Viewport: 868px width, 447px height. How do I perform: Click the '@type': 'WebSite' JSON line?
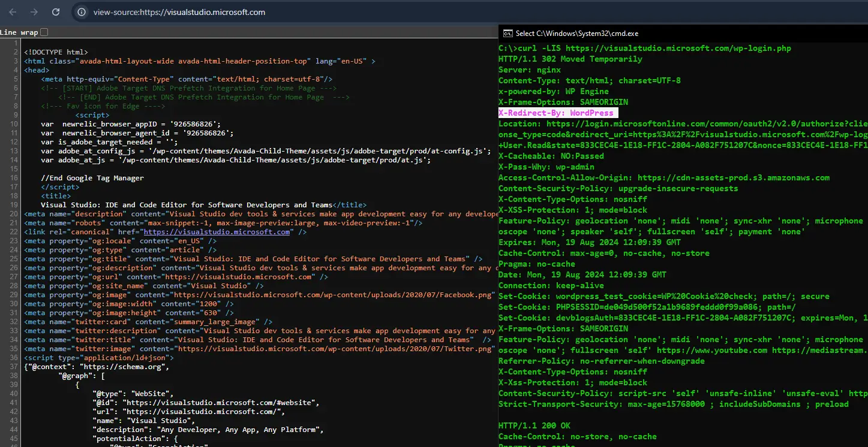tap(133, 394)
